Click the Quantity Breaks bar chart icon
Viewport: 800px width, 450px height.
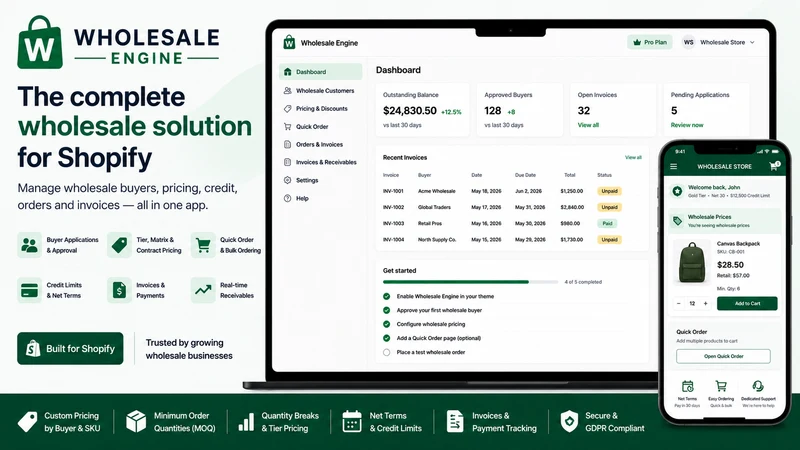pos(246,422)
